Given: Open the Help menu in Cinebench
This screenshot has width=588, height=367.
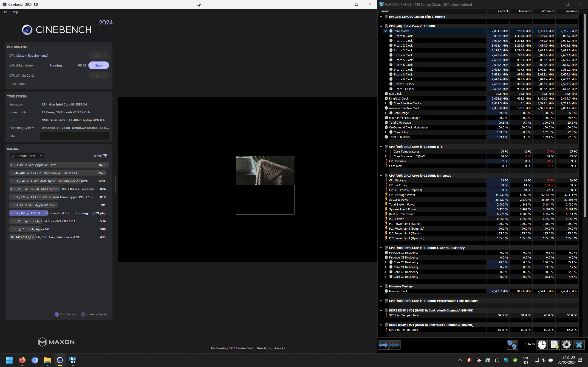Looking at the screenshot, I should [14, 12].
